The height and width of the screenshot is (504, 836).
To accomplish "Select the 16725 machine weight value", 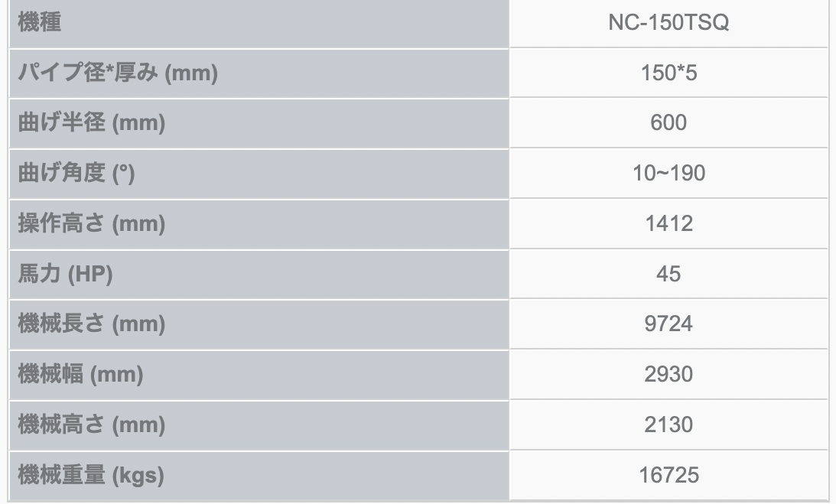I will (x=668, y=475).
